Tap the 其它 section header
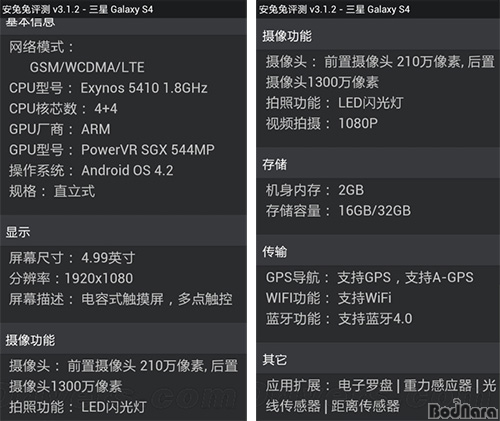500x421 pixels. point(378,359)
